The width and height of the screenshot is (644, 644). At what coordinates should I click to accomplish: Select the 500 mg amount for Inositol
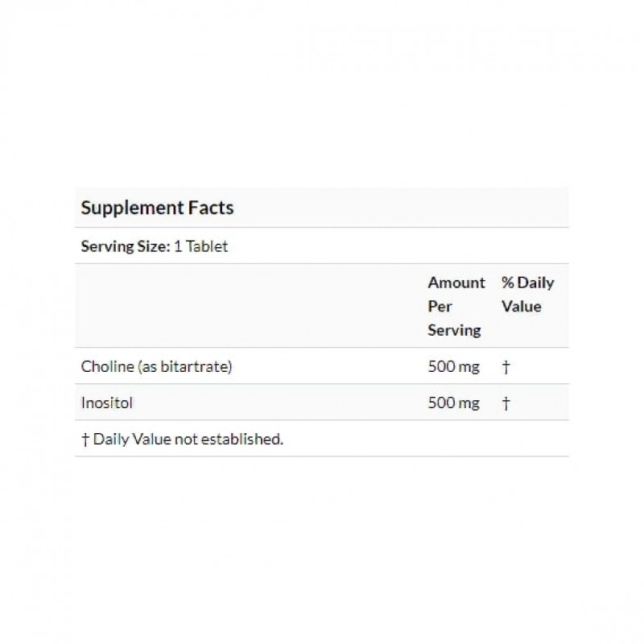[x=453, y=403]
